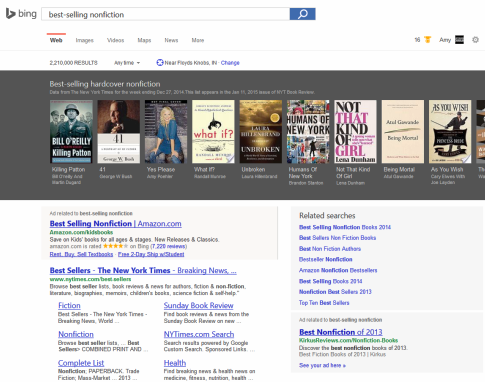
Task: Select the Being Mortal book cover
Action: (x=403, y=132)
